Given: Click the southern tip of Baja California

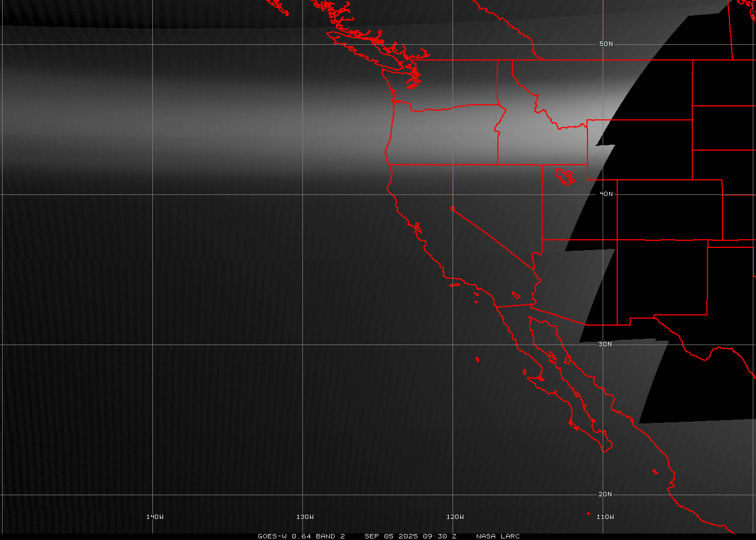Looking at the screenshot, I should (x=606, y=448).
